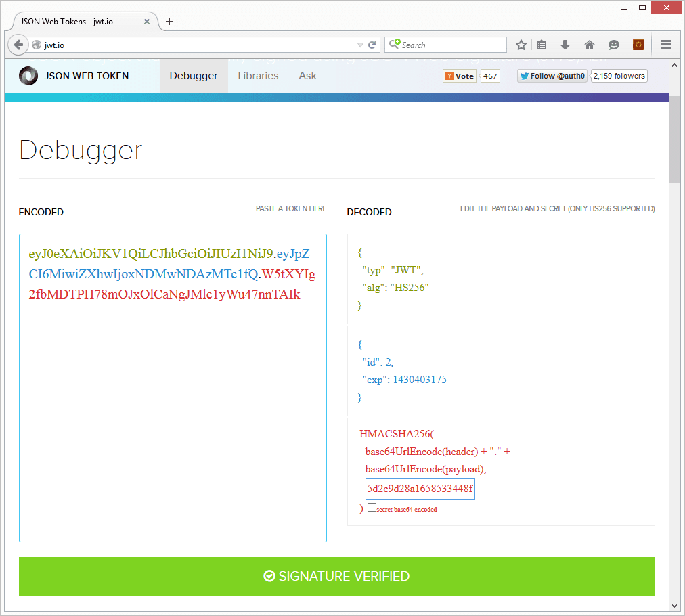Click the Follow @auth0 button
The height and width of the screenshot is (616, 685).
[552, 76]
